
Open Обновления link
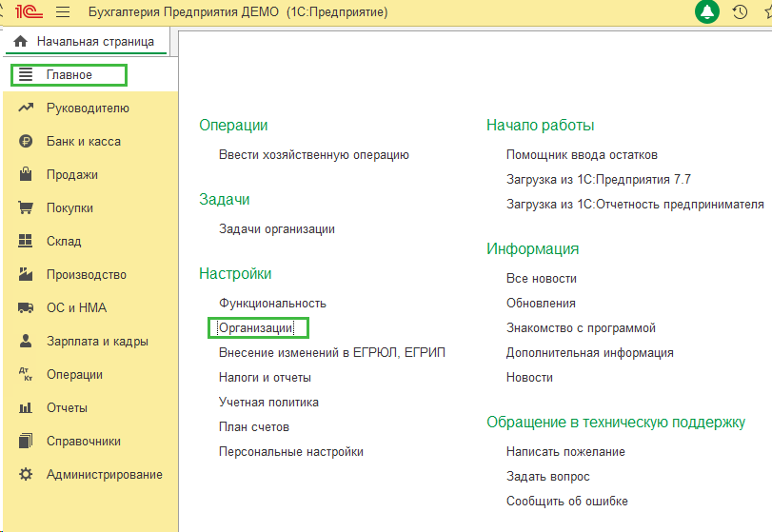click(x=541, y=304)
